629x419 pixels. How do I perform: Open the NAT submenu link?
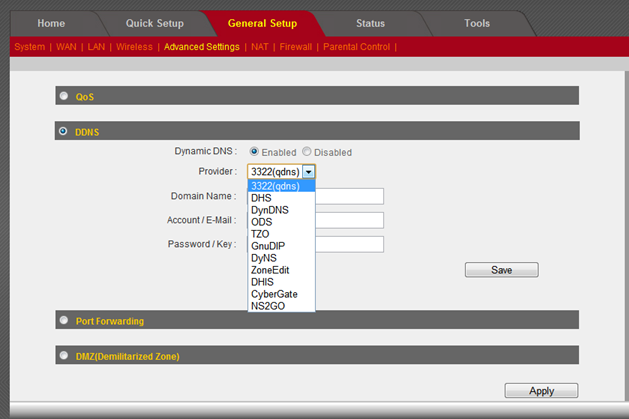(x=260, y=47)
